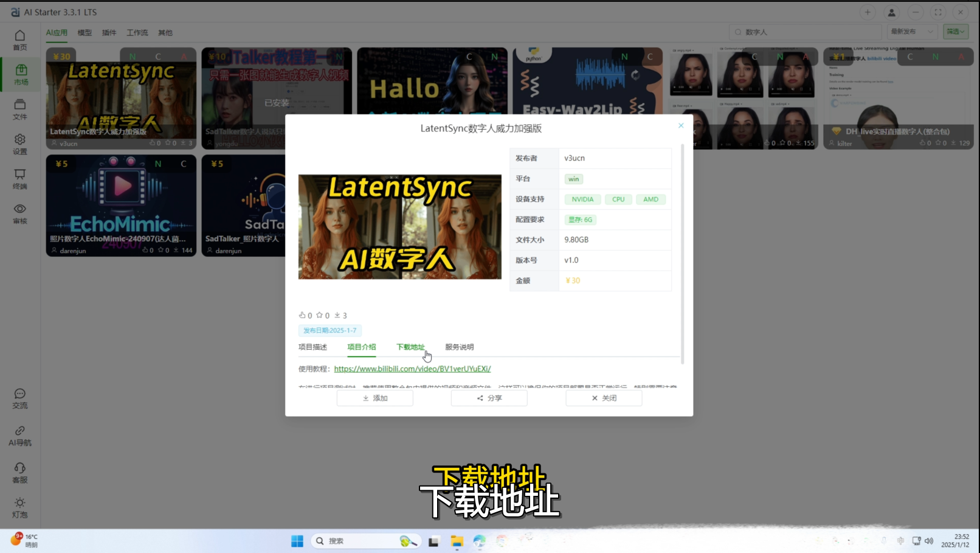Click the 显存: 6G requirement tag
Screen dimensions: 980x553
(580, 220)
